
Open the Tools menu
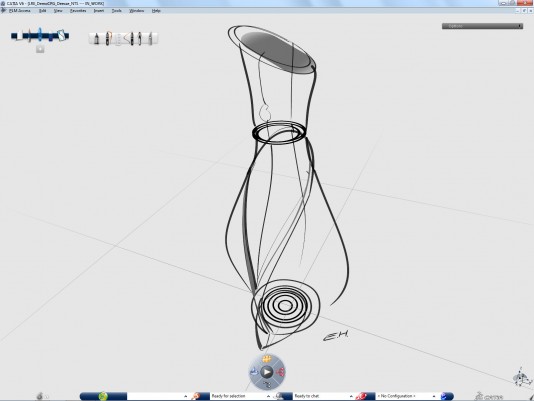(116, 11)
